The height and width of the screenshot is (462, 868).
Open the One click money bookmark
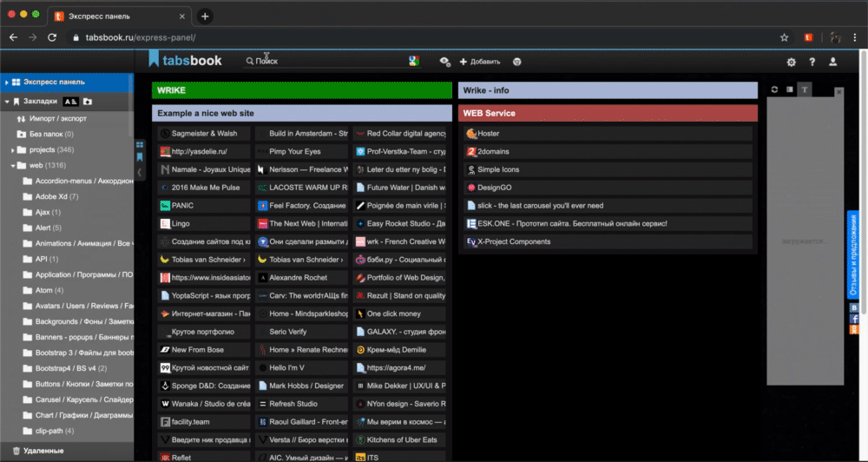click(399, 313)
